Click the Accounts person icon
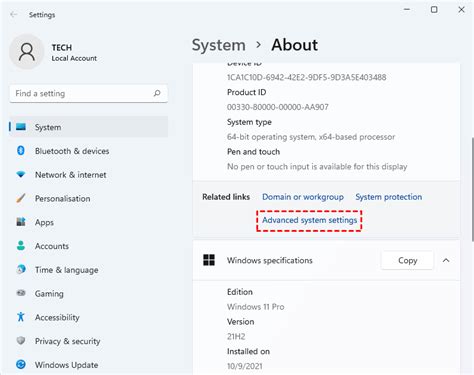The image size is (474, 375). [x=21, y=246]
